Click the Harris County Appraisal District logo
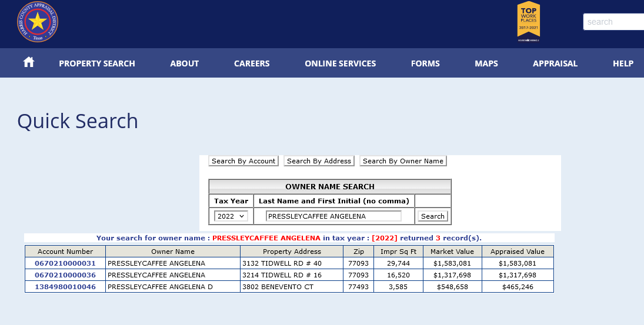 [38, 22]
